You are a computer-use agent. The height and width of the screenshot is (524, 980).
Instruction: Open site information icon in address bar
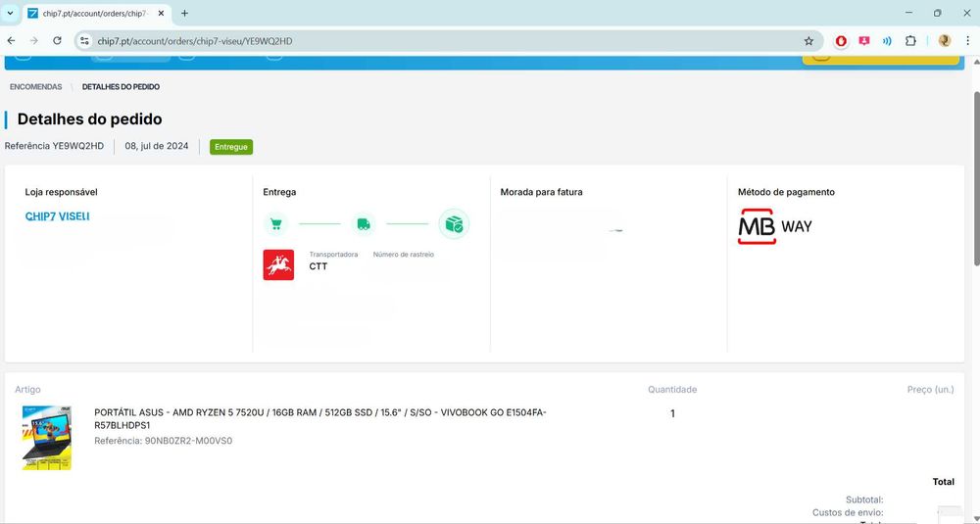tap(84, 41)
